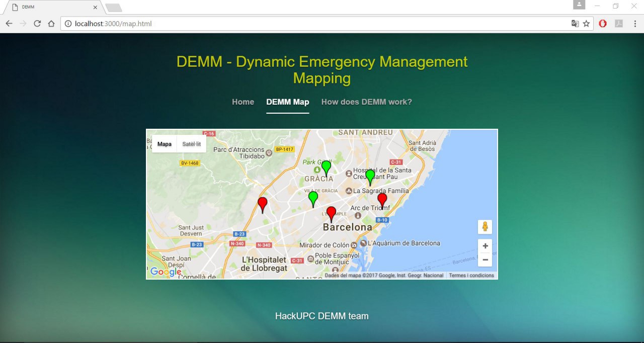This screenshot has width=644, height=343.
Task: Click the Sant Just Desvern label
Action: click(x=191, y=230)
